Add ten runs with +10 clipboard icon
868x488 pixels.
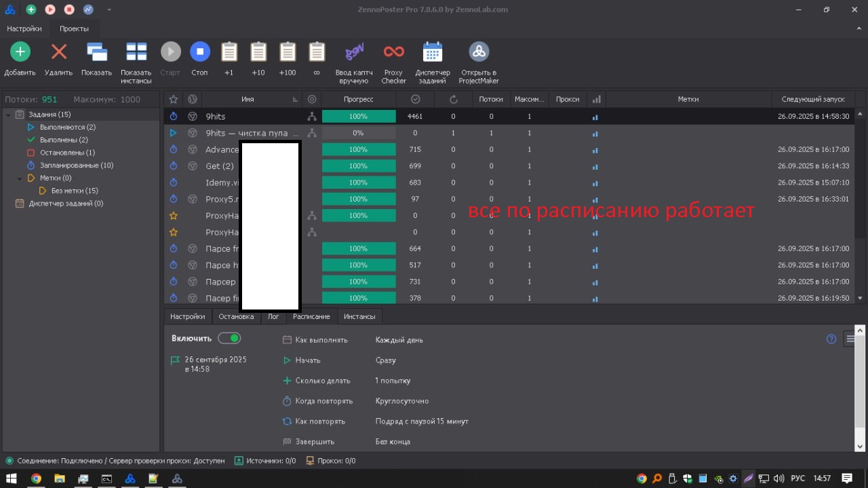[x=258, y=52]
